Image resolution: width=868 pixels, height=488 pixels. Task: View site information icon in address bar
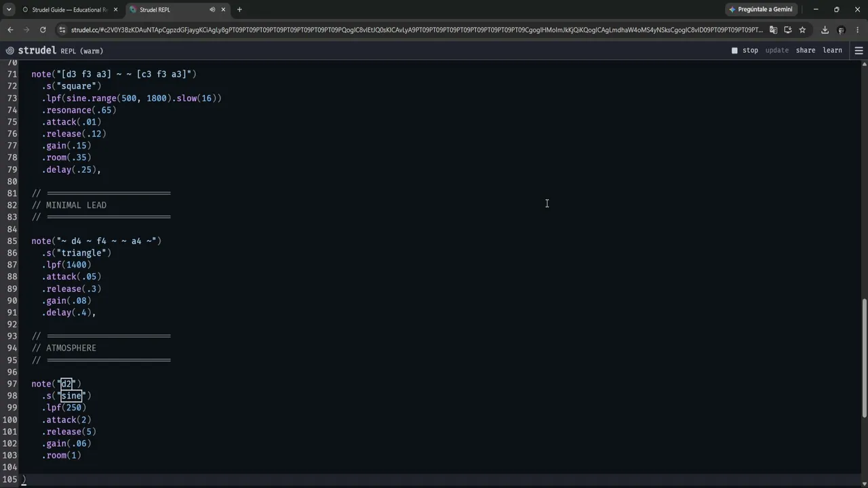[62, 30]
